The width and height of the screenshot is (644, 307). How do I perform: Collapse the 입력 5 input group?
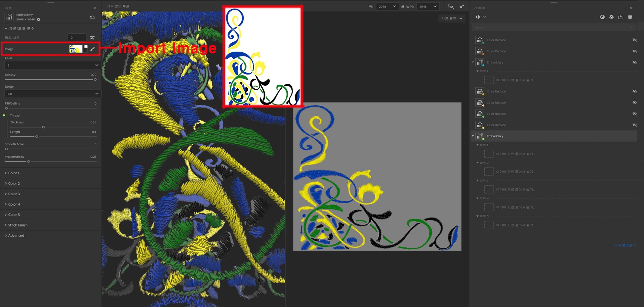[x=477, y=216]
